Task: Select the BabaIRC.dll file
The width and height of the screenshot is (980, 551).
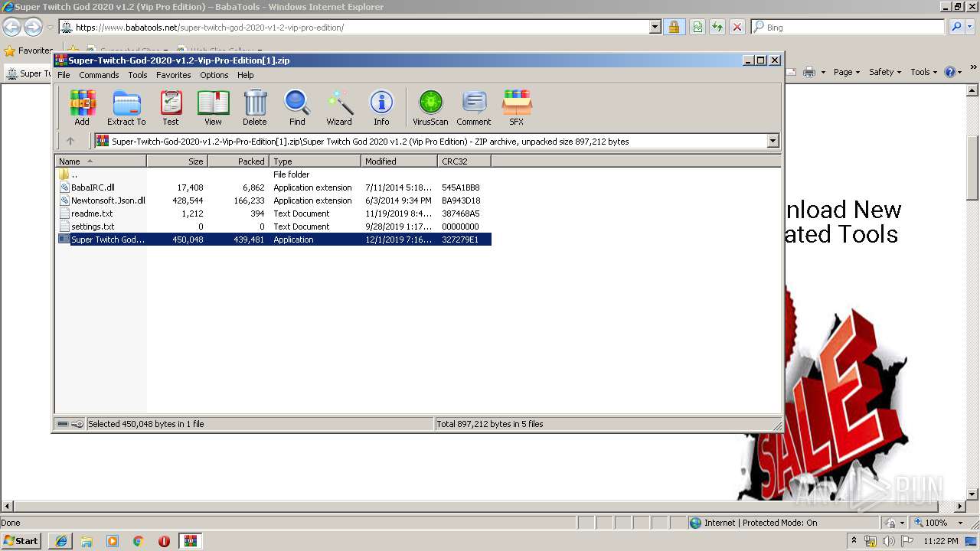Action: pyautogui.click(x=273, y=187)
